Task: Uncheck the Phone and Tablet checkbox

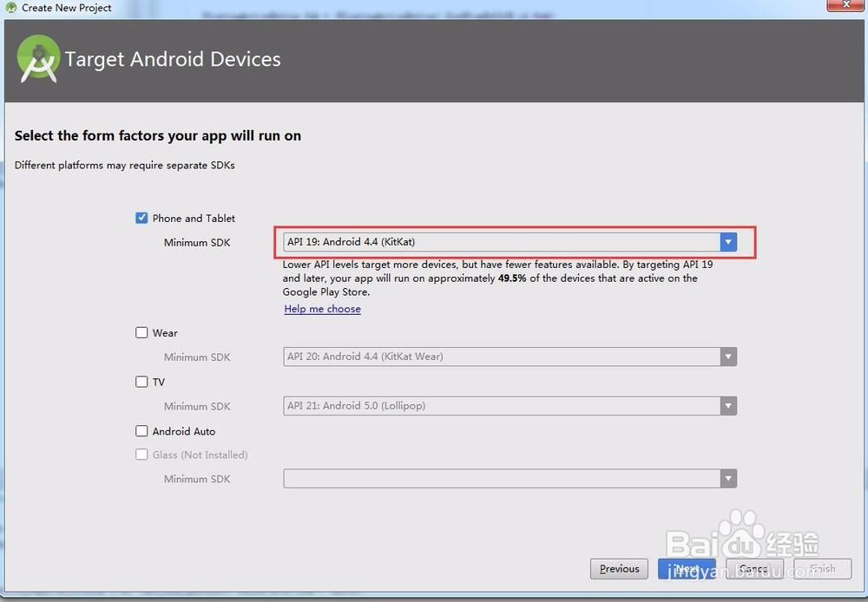Action: click(x=141, y=218)
